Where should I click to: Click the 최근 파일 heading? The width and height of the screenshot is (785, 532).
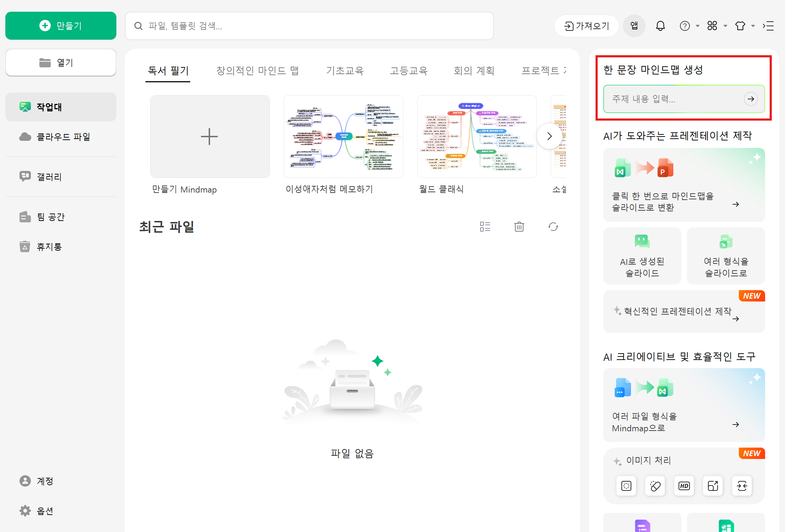[167, 227]
